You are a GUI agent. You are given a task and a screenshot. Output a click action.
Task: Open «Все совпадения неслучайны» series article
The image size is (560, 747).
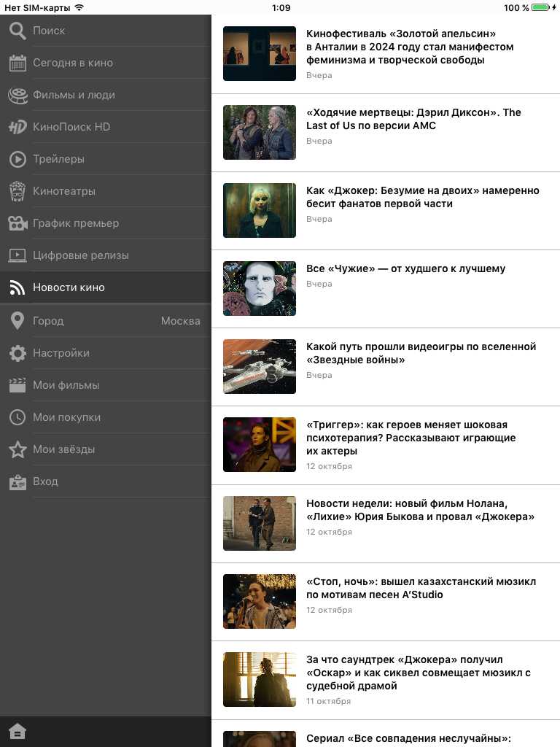pos(386,734)
